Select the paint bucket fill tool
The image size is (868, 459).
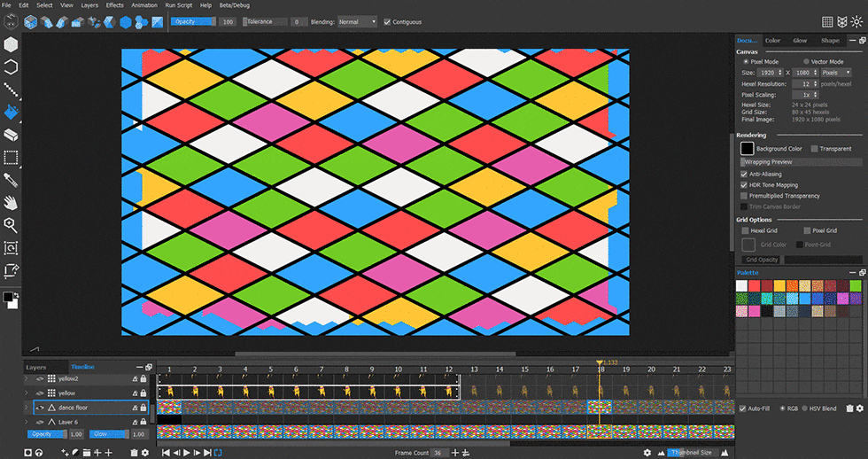pyautogui.click(x=12, y=112)
